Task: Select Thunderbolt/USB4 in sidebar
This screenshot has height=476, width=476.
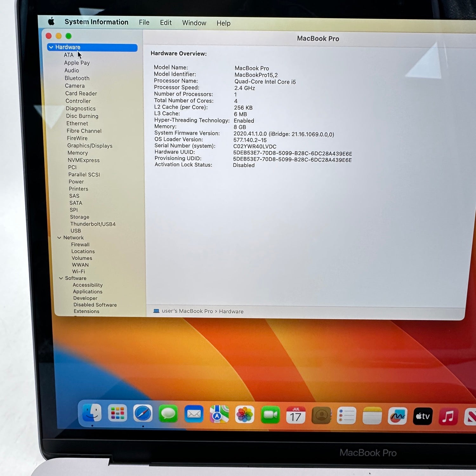Action: pyautogui.click(x=93, y=224)
